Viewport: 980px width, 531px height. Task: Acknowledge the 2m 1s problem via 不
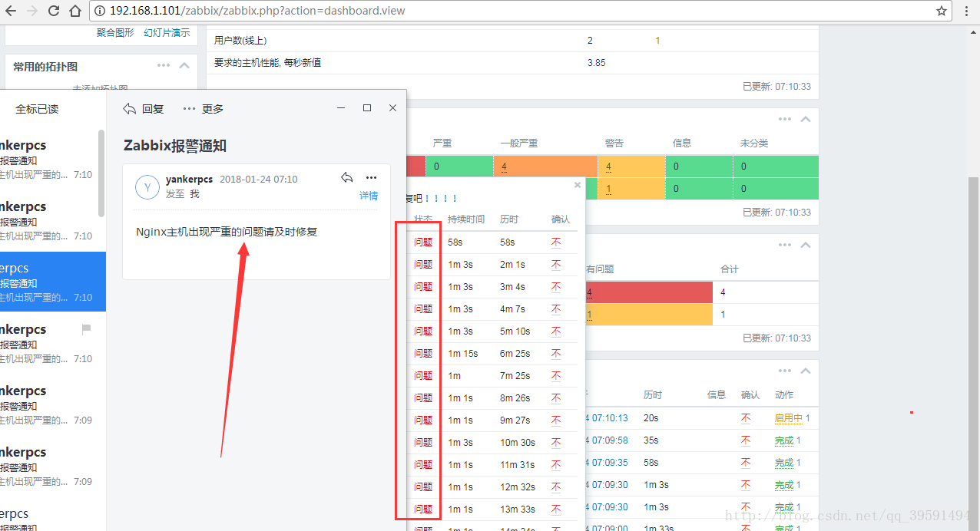coord(556,264)
